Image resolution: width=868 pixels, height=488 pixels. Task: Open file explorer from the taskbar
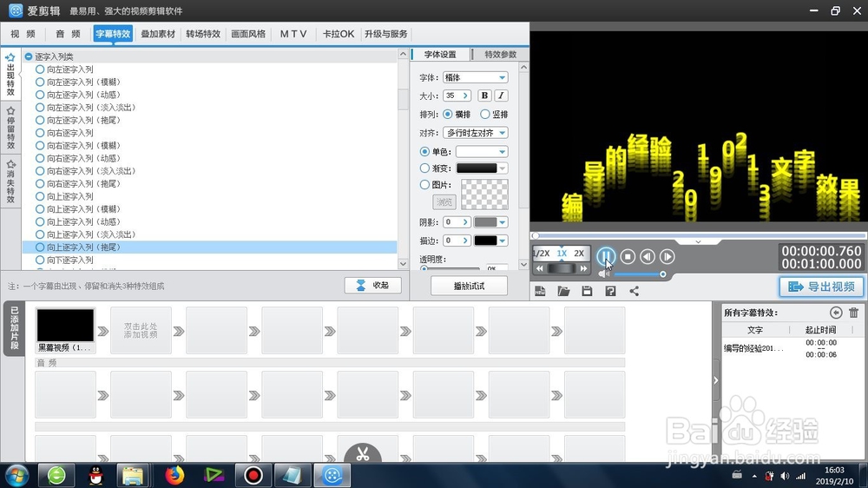(133, 475)
